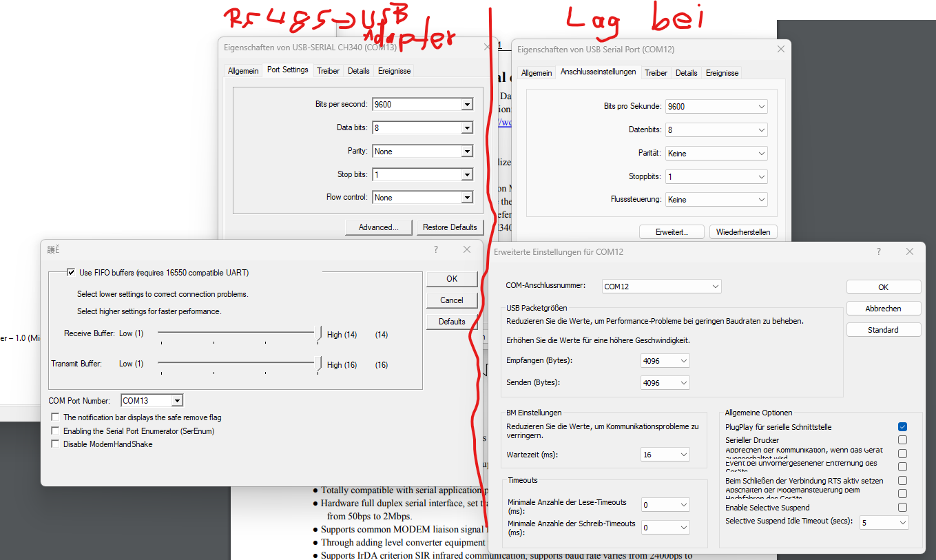Click Abbrechen button in COM12 advanced settings

click(x=883, y=309)
